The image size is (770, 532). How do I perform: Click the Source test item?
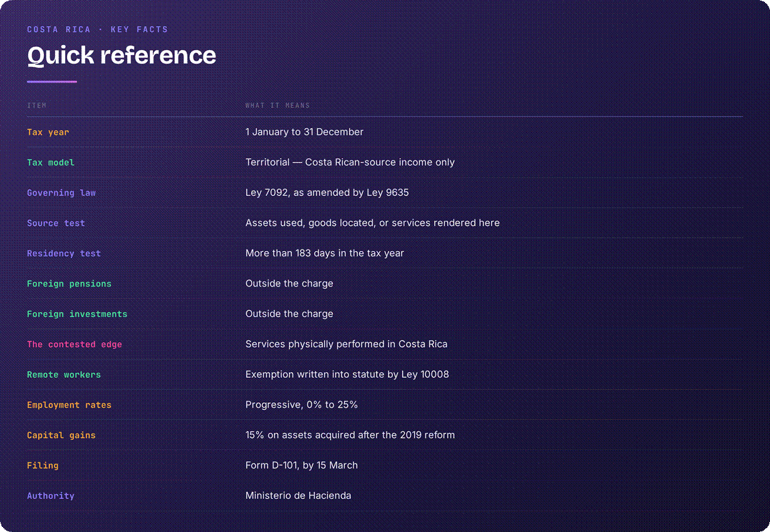[x=56, y=223]
